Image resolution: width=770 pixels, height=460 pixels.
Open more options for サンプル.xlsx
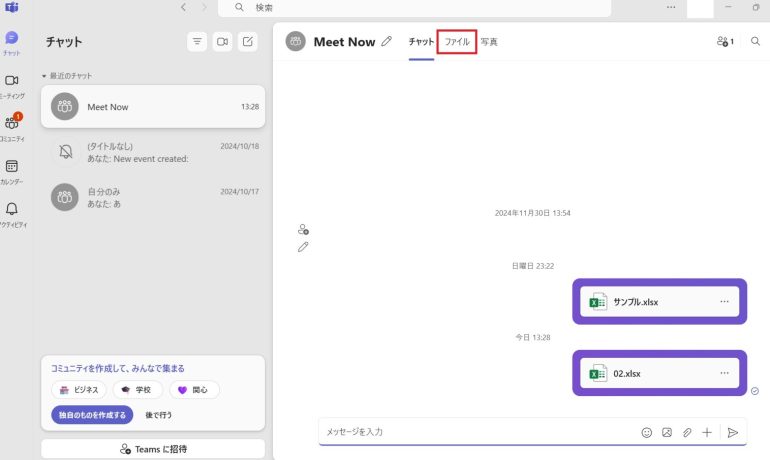[x=724, y=302]
